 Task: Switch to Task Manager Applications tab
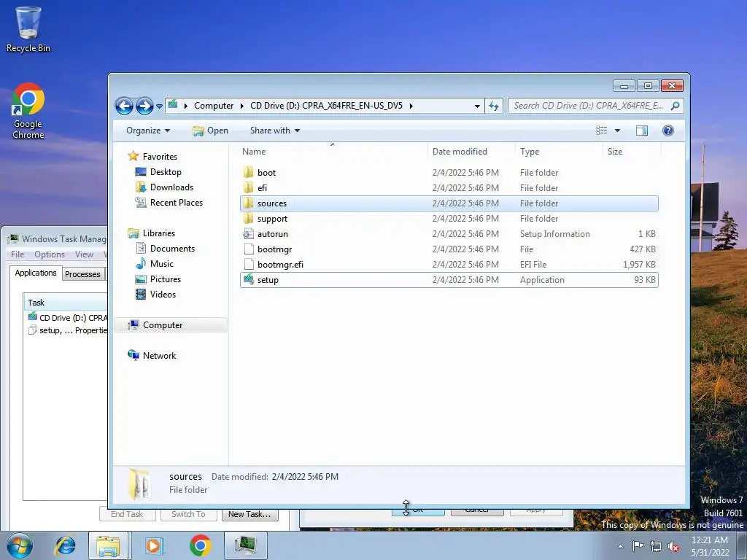pyautogui.click(x=36, y=273)
